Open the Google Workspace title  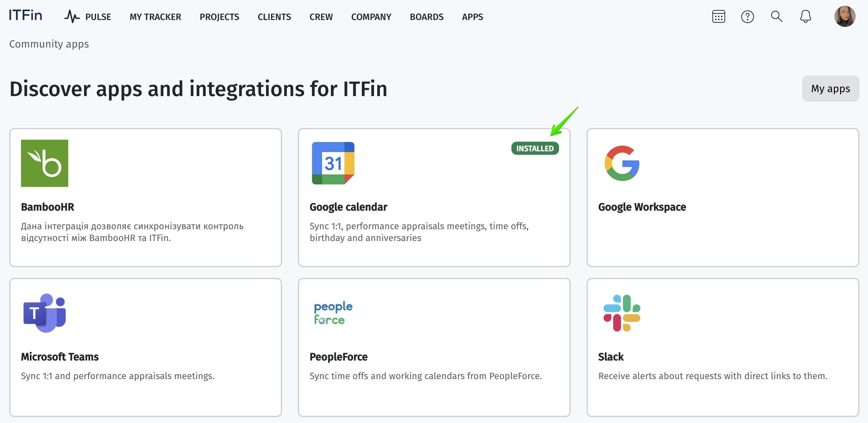click(642, 207)
